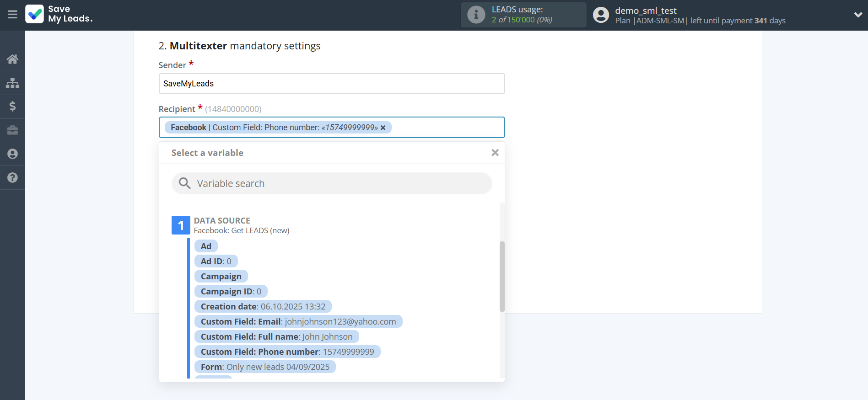868x400 pixels.
Task: Remove the Phone number tag from Recipient
Action: 383,128
